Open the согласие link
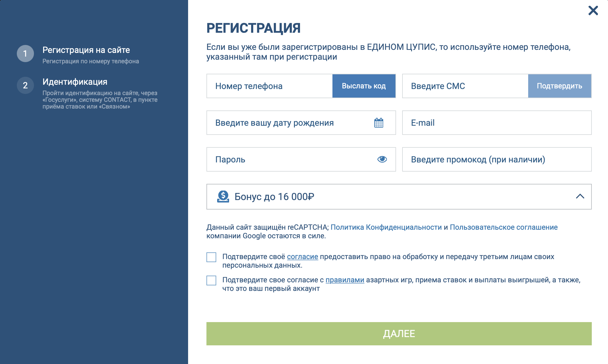This screenshot has width=608, height=364. [302, 257]
